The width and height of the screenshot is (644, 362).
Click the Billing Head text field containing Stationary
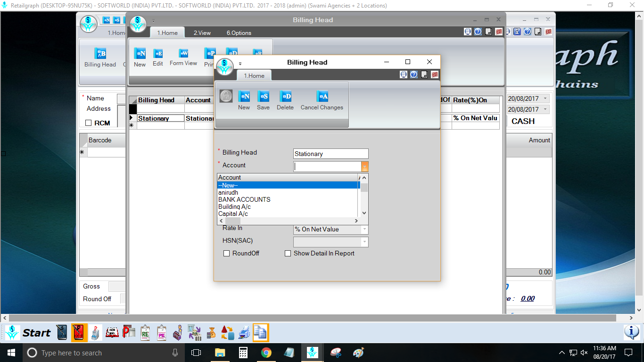330,154
